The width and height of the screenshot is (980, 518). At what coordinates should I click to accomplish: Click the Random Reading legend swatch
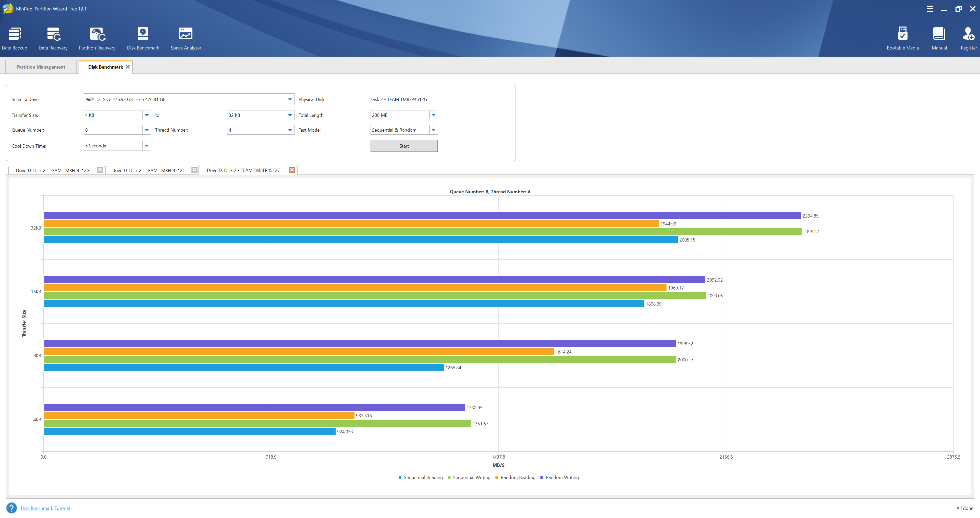(496, 477)
